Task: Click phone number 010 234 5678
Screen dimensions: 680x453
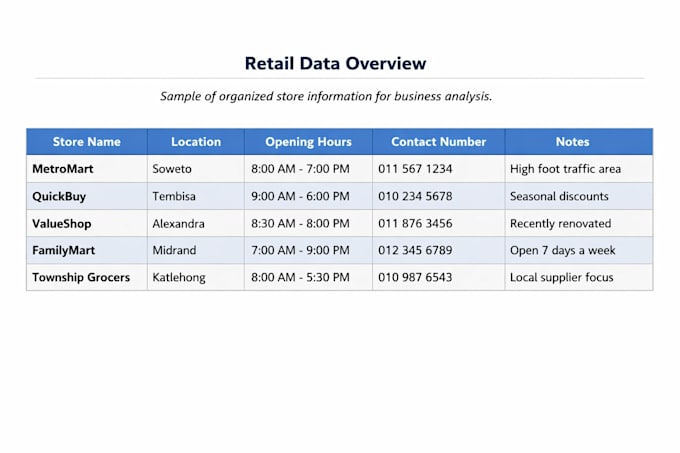Action: [x=415, y=196]
